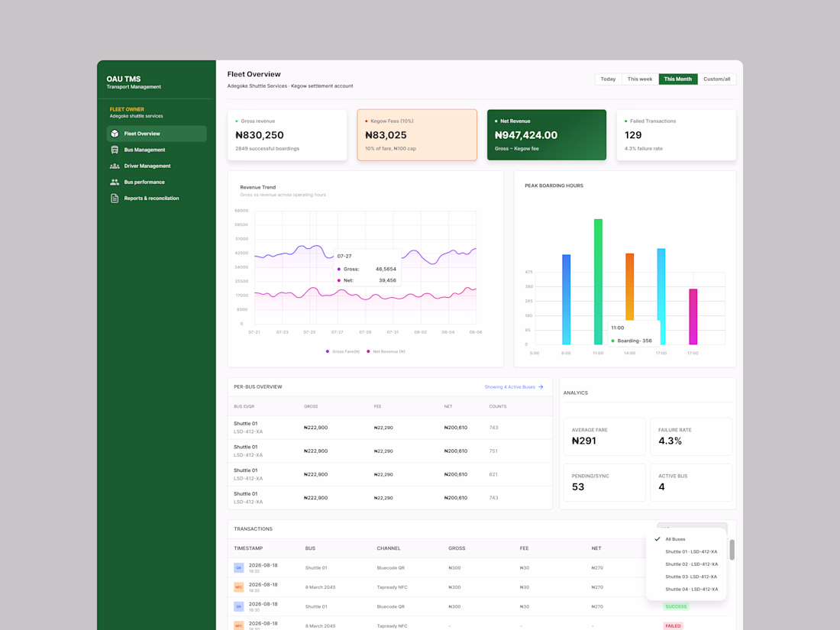This screenshot has width=840, height=630.
Task: Click the PEAK BOARDING HOURS heading
Action: click(x=554, y=186)
